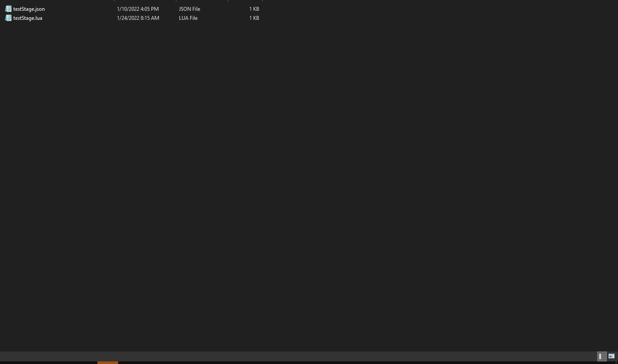Click empty file list area to deselect
Viewport: 618px width, 364px height.
(302, 173)
